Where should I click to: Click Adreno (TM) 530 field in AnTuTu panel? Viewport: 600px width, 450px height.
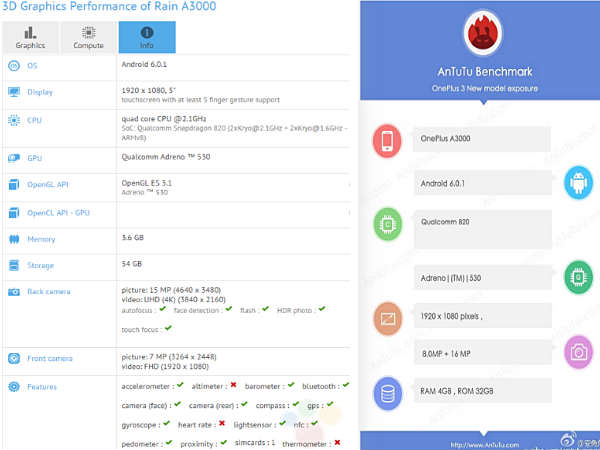click(x=483, y=277)
